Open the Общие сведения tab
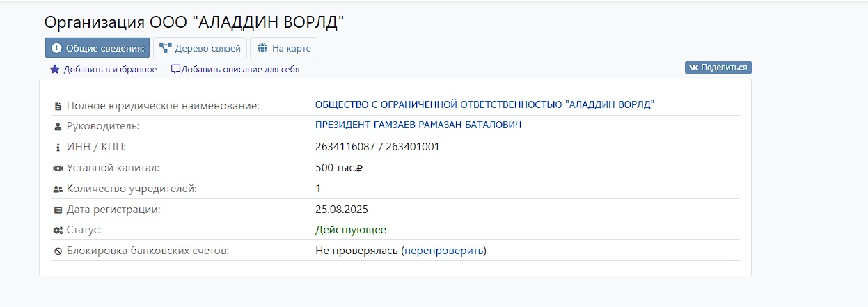The image size is (868, 307). coord(97,48)
